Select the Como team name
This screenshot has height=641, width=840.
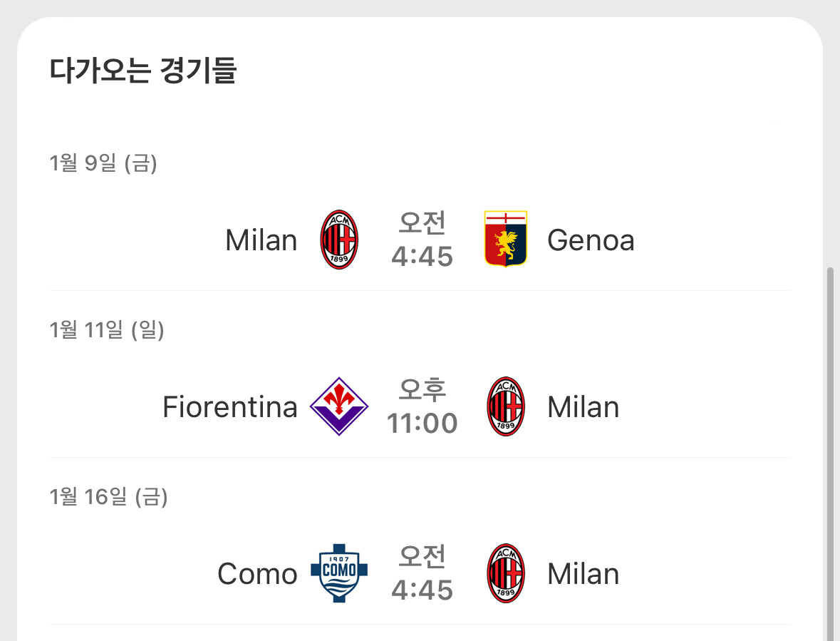click(x=257, y=574)
